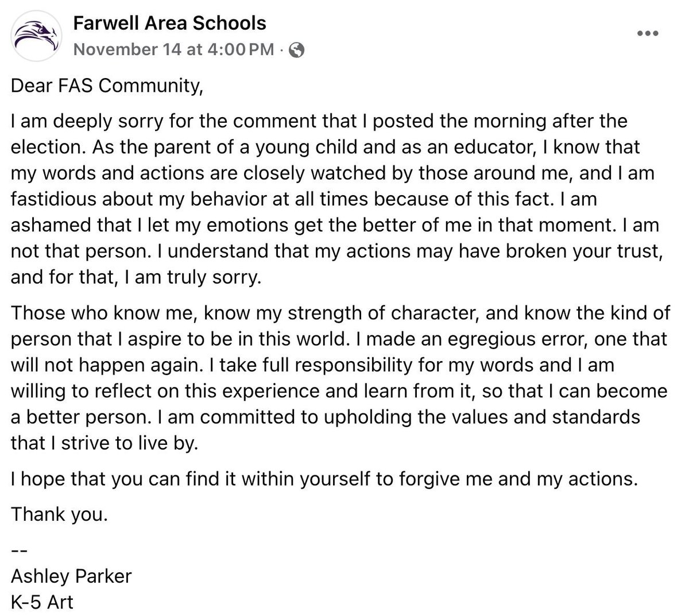
Task: Click the line "that I strive to live by."
Action: click(104, 443)
